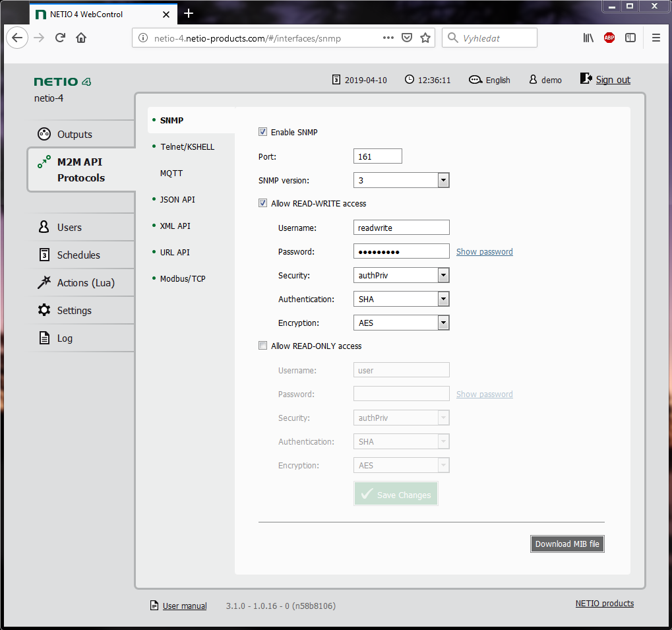Open the NETIO products link
This screenshot has height=630, width=672.
(604, 603)
